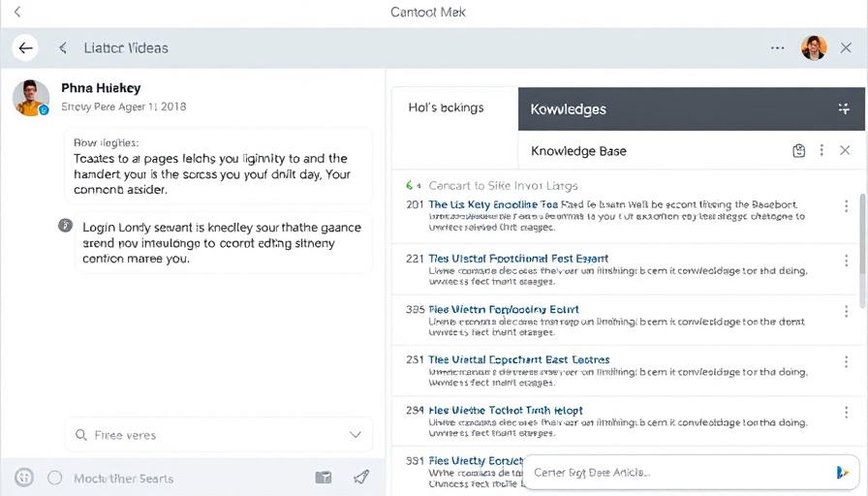Select the Kowvledges tab
The height and width of the screenshot is (496, 868).
pyautogui.click(x=691, y=109)
